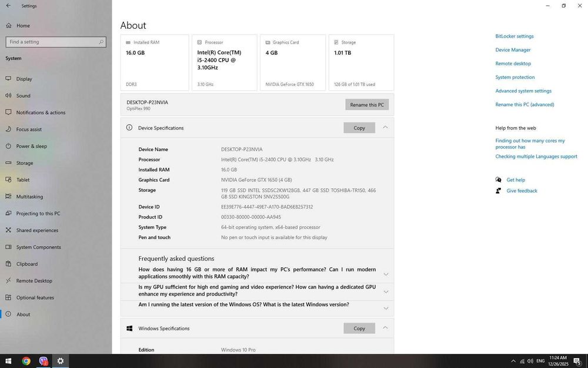Click the Clipboard sidebar icon

coord(8,264)
